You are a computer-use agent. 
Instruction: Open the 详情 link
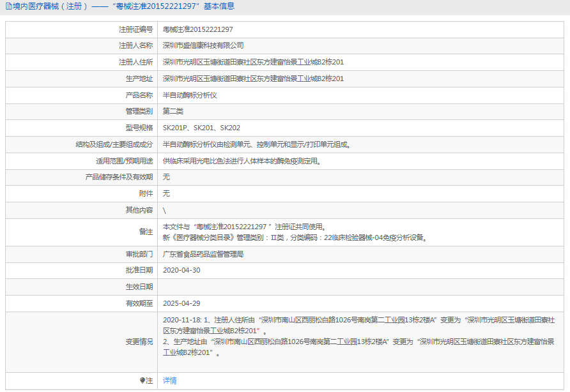click(x=170, y=381)
